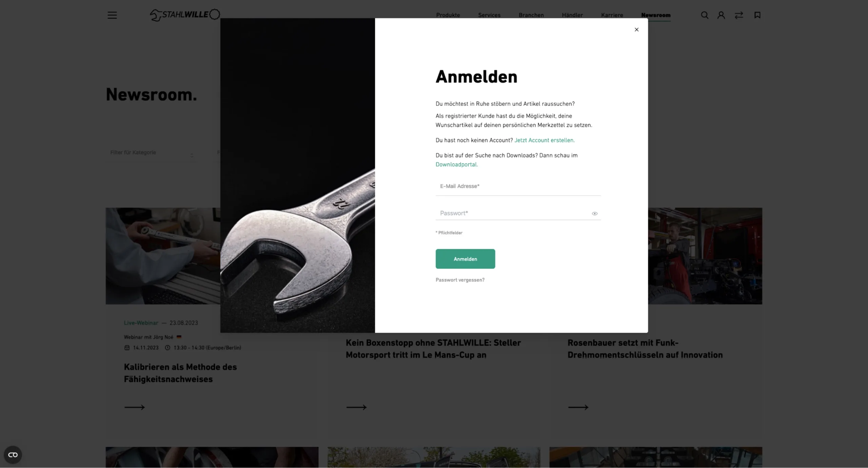The height and width of the screenshot is (468, 868).
Task: Expand the Filter für Kategorie dropdown
Action: 152,153
